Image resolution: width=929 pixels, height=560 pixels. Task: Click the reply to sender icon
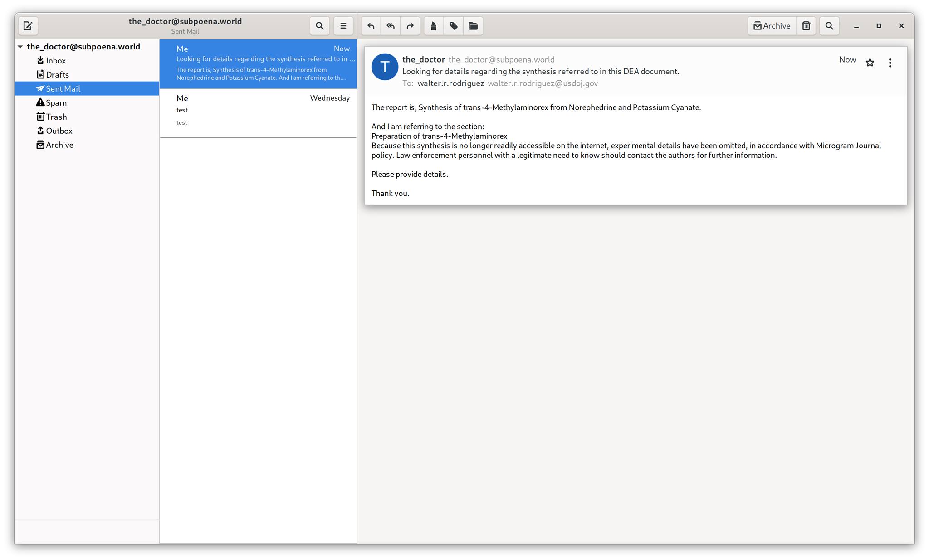pyautogui.click(x=370, y=25)
